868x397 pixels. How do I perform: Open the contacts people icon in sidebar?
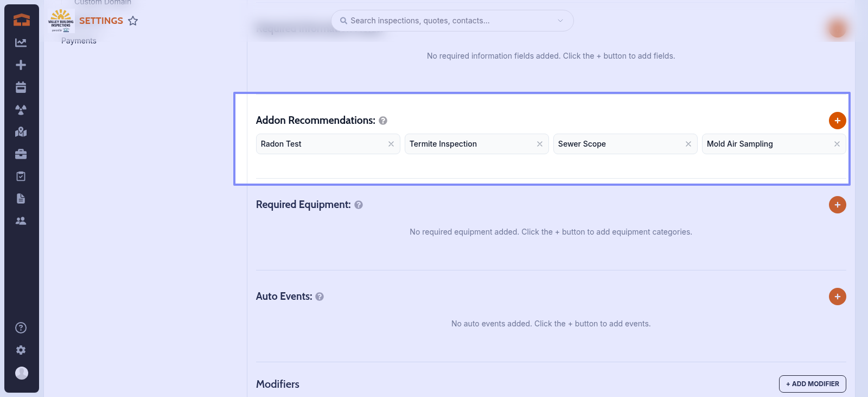[21, 221]
